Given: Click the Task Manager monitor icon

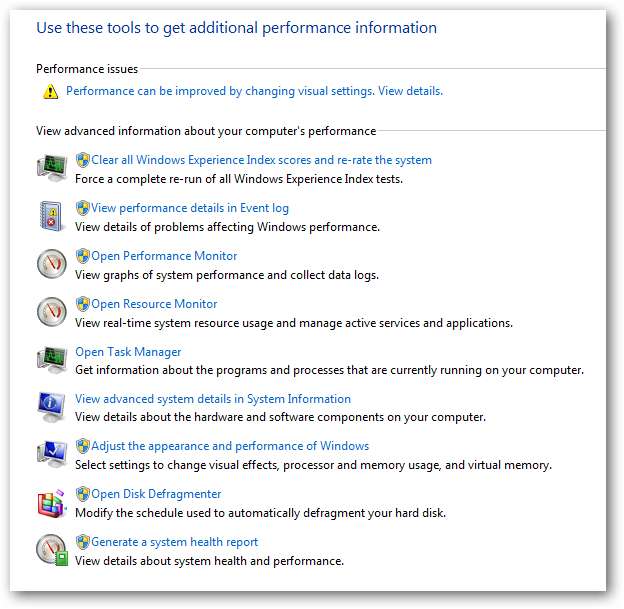Looking at the screenshot, I should point(52,360).
